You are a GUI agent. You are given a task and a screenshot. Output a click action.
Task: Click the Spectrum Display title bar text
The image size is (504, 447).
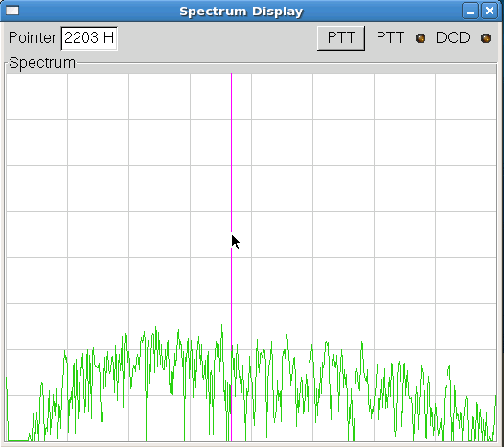[241, 12]
